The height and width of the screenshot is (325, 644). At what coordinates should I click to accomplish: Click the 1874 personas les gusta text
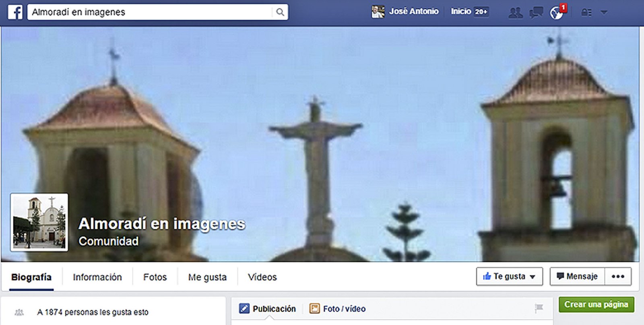pos(93,312)
